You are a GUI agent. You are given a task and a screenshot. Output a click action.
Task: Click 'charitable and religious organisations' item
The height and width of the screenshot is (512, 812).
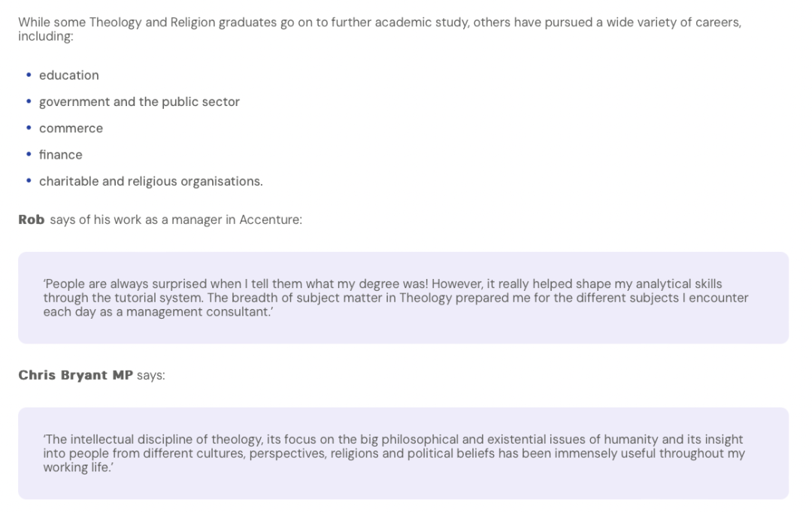pyautogui.click(x=150, y=181)
